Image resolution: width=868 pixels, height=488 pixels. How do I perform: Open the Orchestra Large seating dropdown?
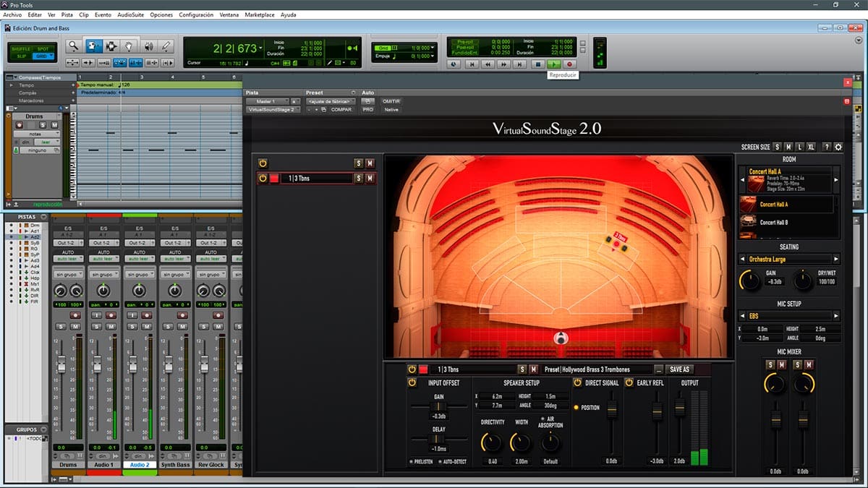[x=789, y=259]
